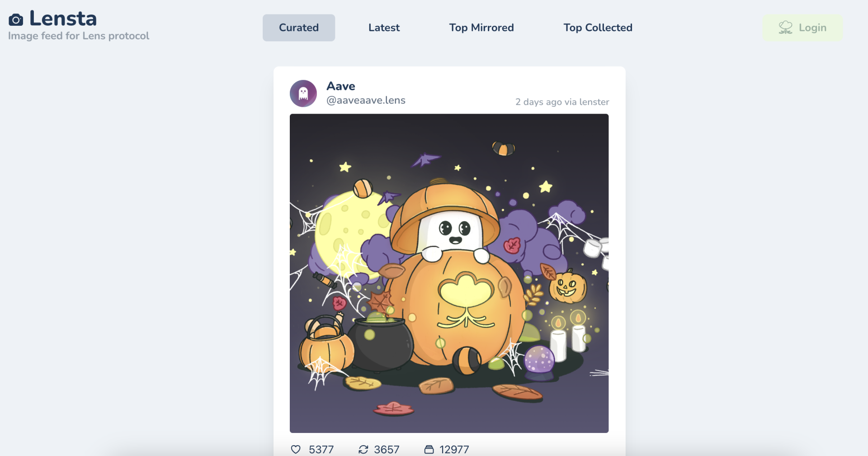Screen dimensions: 868x456
Task: Open the Top Mirrored tab
Action: (x=481, y=28)
